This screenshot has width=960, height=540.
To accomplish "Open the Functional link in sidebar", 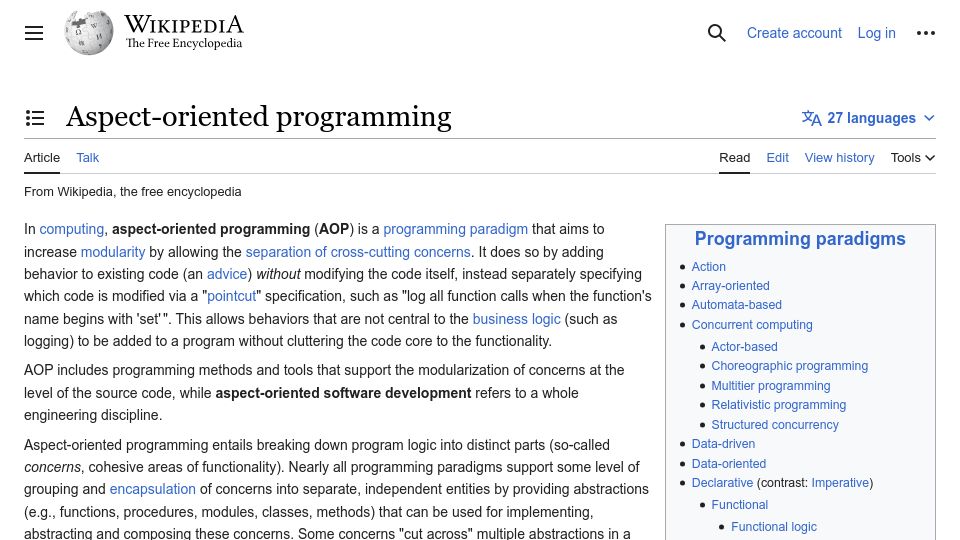I will click(x=739, y=504).
